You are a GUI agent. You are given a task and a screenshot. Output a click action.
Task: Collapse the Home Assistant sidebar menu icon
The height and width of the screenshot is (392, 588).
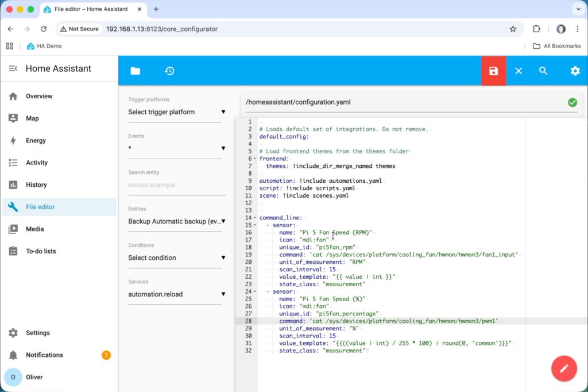[13, 68]
